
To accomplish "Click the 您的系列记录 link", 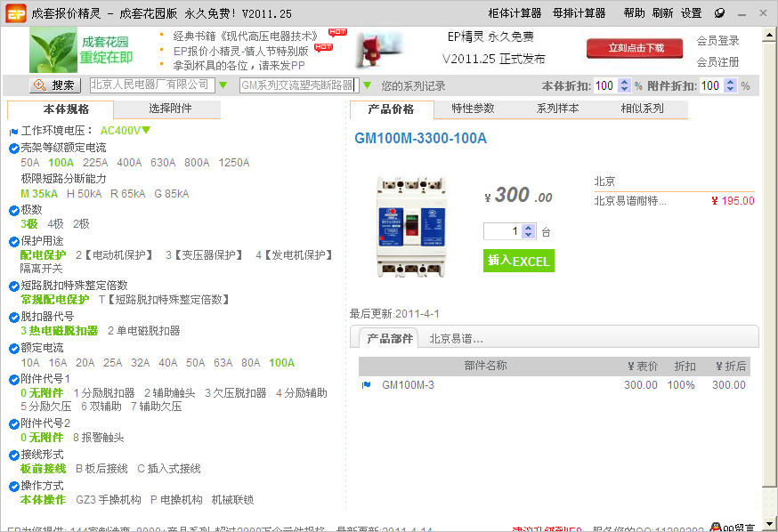I will pos(413,85).
